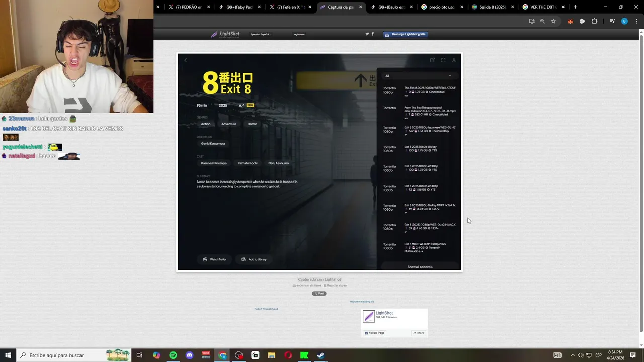644x362 pixels.
Task: Close the Captura de pantalla tab
Action: [361, 7]
